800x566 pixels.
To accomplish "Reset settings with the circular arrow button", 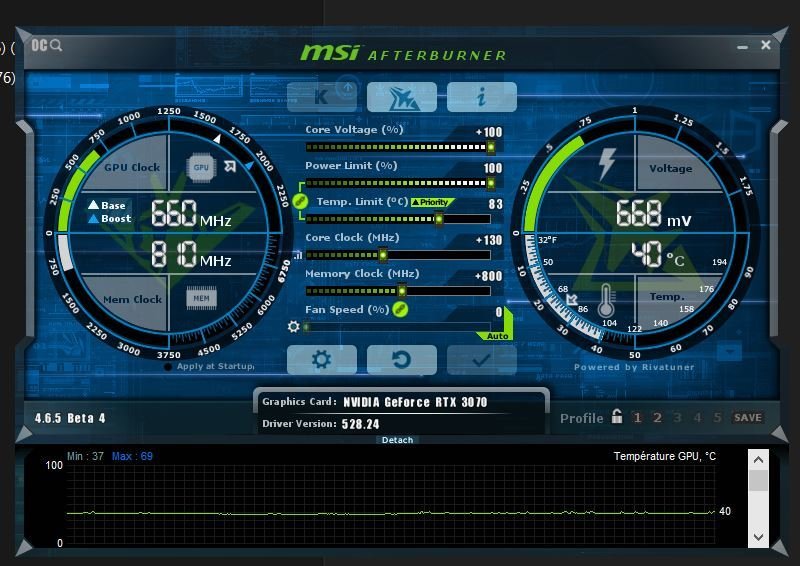I will pyautogui.click(x=402, y=360).
